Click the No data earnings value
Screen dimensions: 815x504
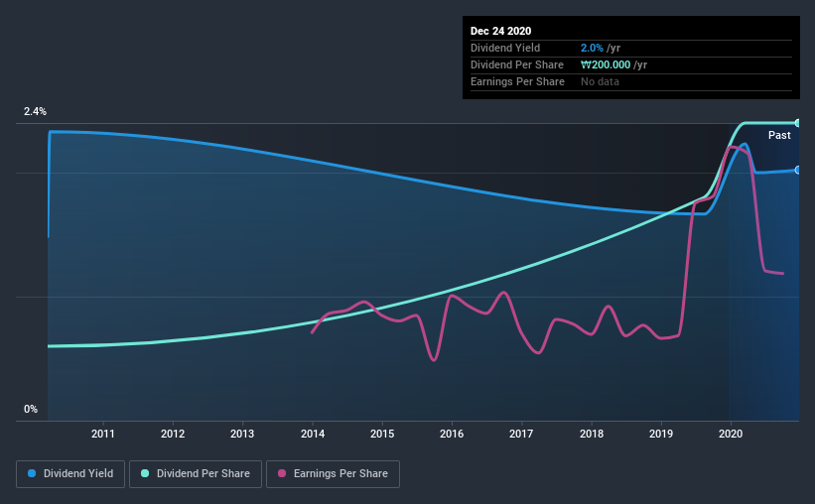(x=600, y=81)
